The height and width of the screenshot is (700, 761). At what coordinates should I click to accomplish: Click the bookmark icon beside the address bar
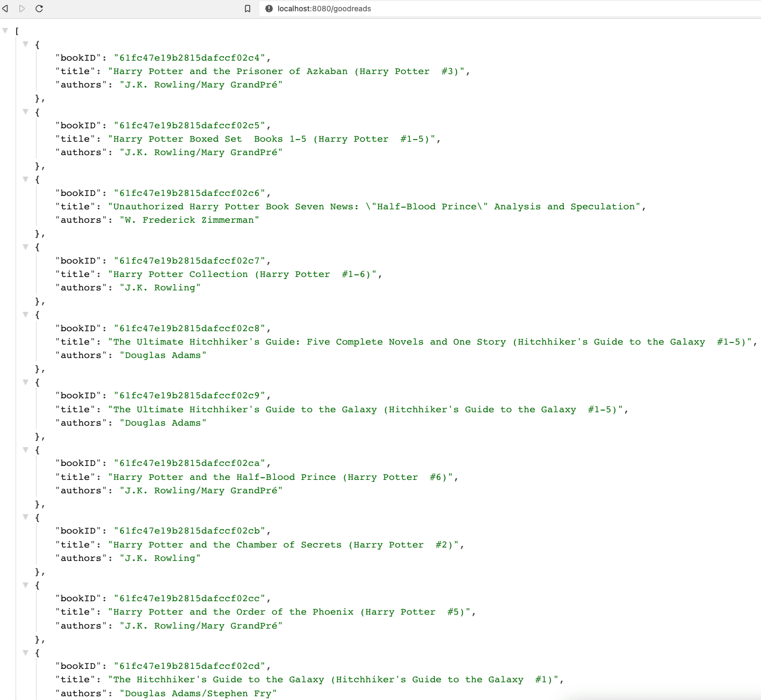pos(248,9)
